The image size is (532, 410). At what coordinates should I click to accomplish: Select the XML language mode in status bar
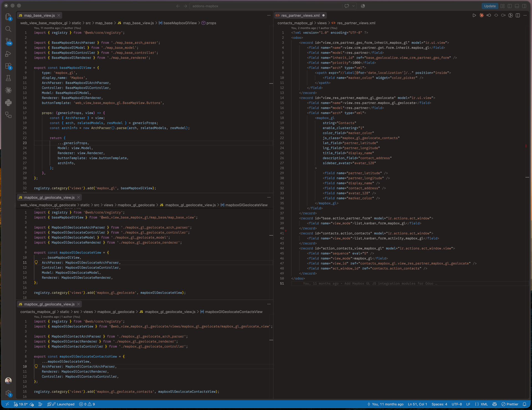pyautogui.click(x=484, y=404)
